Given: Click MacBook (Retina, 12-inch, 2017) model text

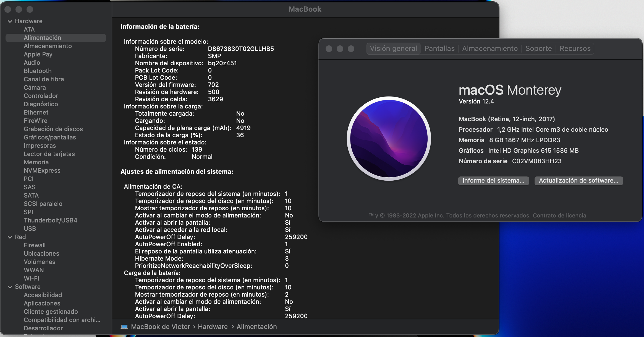Looking at the screenshot, I should pos(507,119).
